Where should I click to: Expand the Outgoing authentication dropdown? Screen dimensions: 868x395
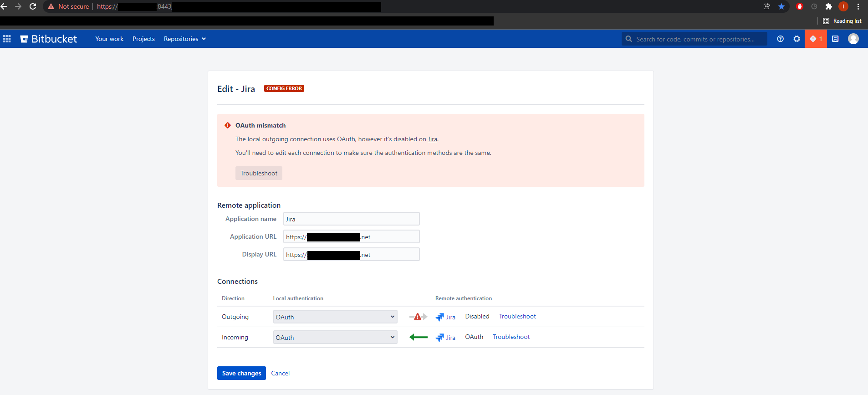tap(335, 317)
